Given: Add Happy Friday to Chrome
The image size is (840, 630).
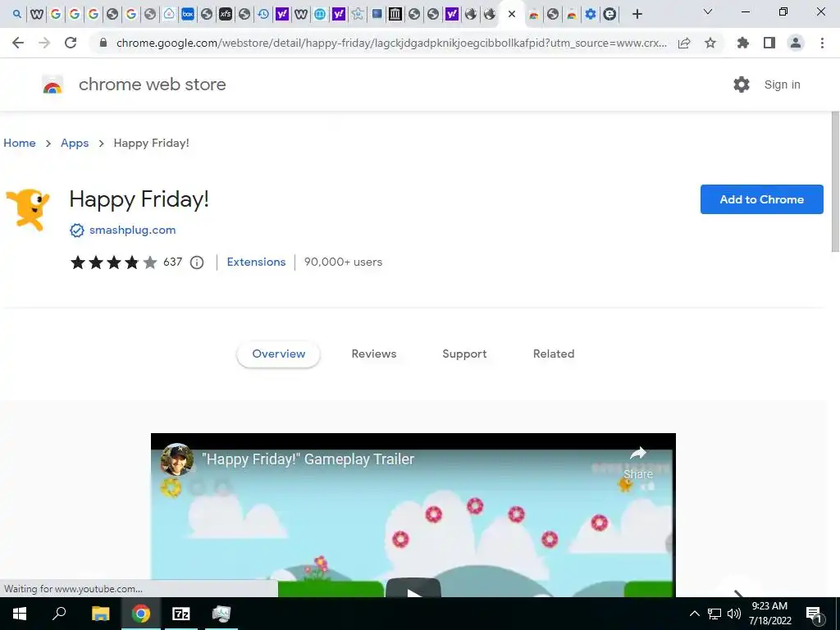Looking at the screenshot, I should 761,199.
